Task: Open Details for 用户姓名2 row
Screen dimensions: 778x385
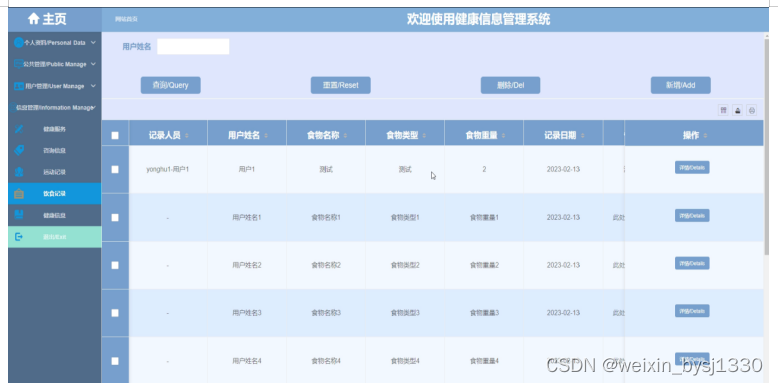Action: coord(692,263)
